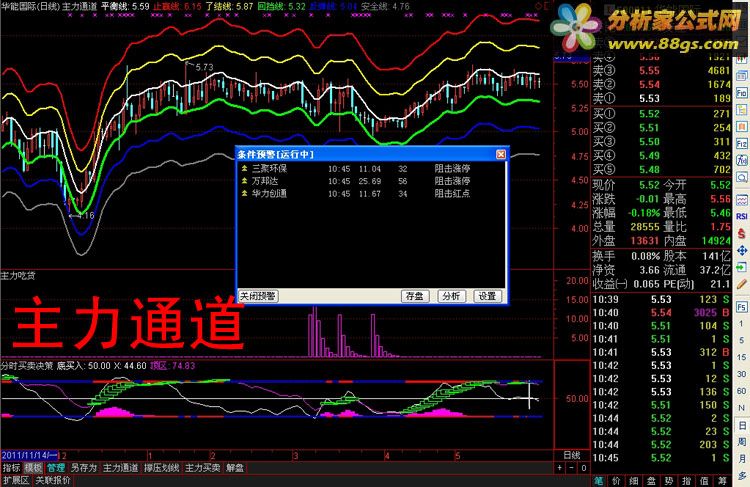The image size is (750, 487).
Task: Select the pencil drawing tool icon
Action: pyautogui.click(x=741, y=284)
